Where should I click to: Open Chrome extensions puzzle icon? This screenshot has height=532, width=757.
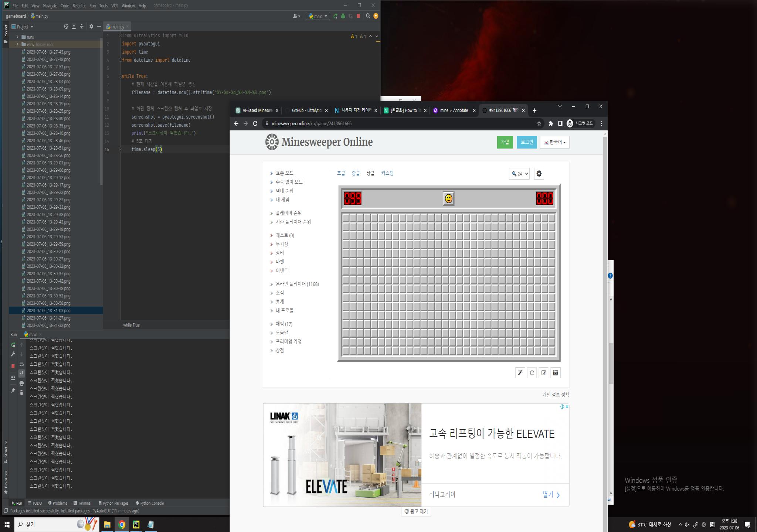point(551,123)
